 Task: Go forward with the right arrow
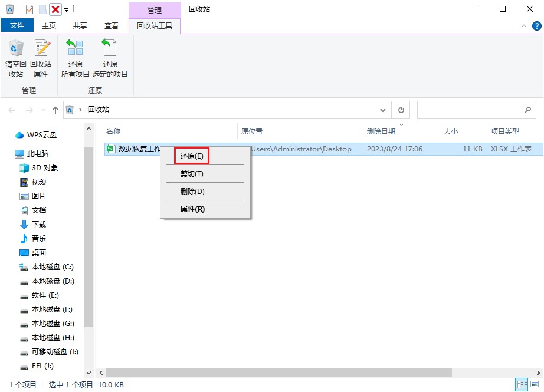point(30,110)
